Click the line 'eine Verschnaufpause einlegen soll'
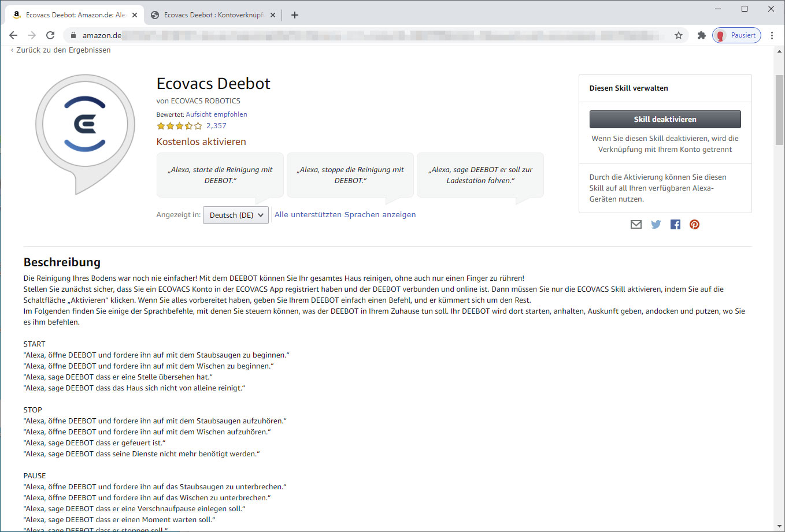 coord(135,509)
